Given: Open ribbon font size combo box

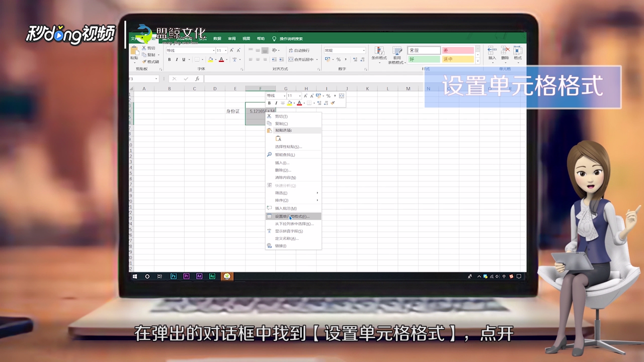Looking at the screenshot, I should pos(221,50).
